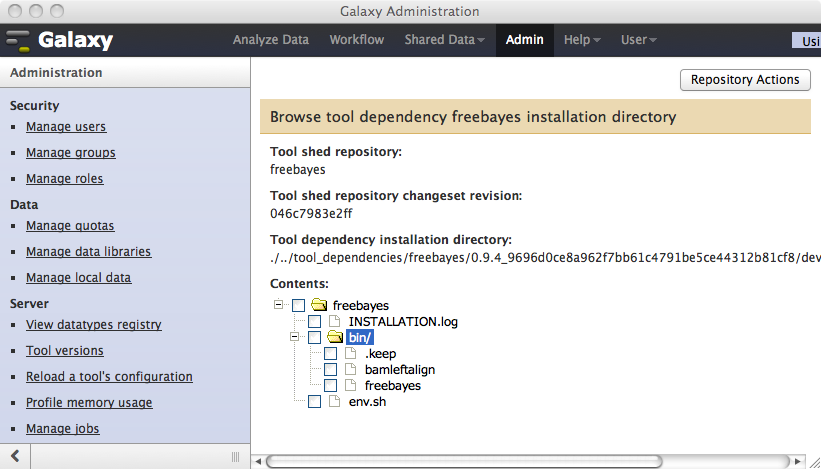Click the panel resize grip handle

tap(236, 457)
